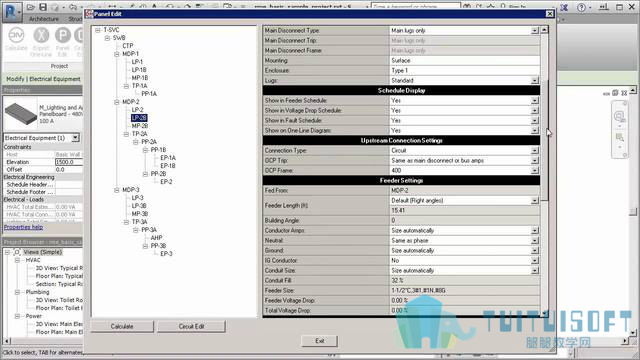Collapse the HVAC node in Project Browser
Screen dimensions: 640x360
(x=17, y=260)
